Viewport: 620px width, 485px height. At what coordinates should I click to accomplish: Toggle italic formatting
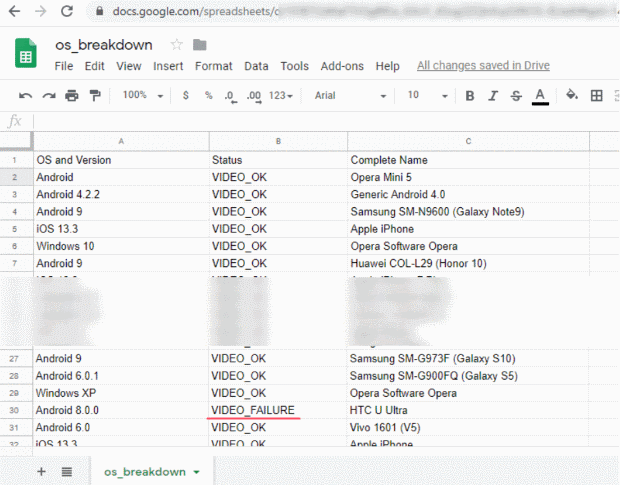click(x=493, y=96)
